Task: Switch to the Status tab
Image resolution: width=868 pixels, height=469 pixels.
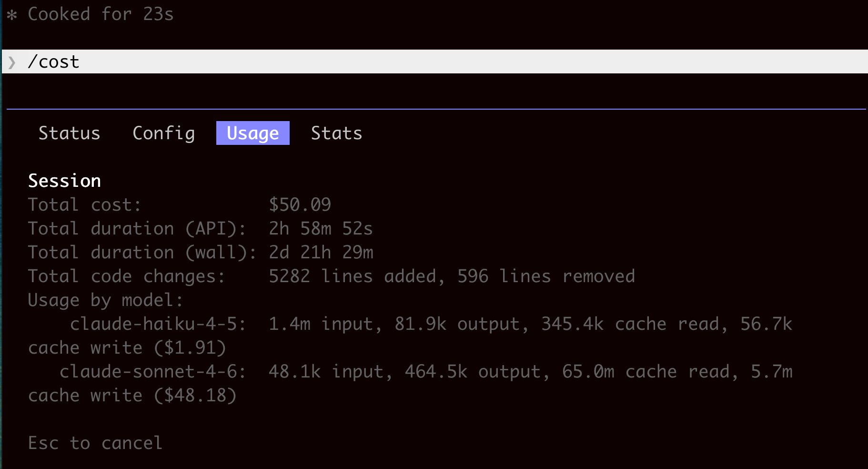Action: tap(69, 133)
